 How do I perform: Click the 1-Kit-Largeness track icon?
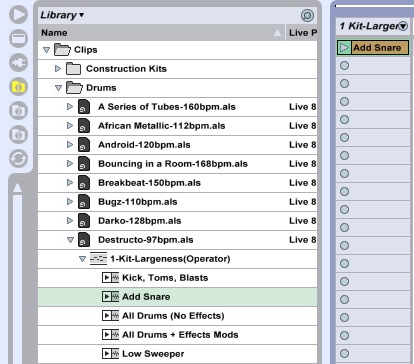[x=98, y=259]
